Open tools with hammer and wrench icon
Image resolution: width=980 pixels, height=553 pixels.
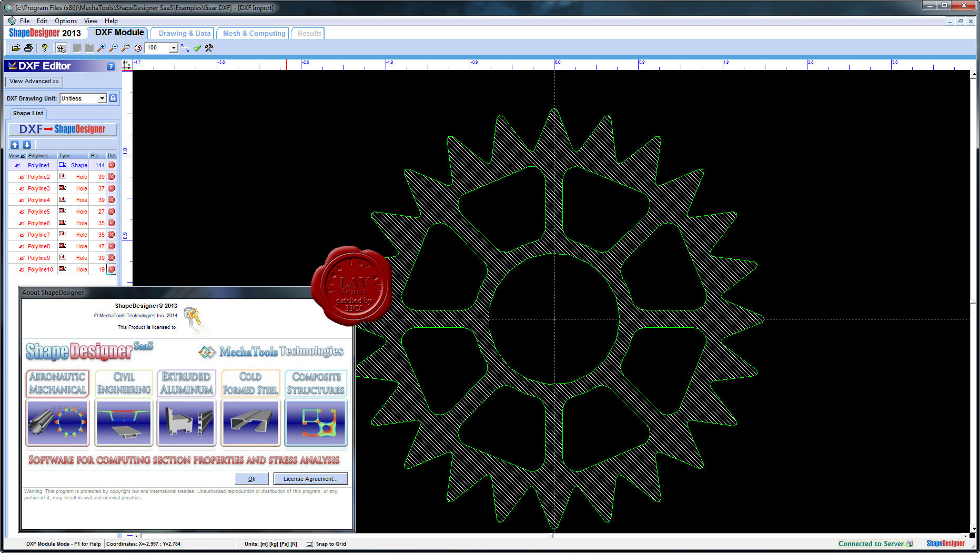tap(209, 48)
